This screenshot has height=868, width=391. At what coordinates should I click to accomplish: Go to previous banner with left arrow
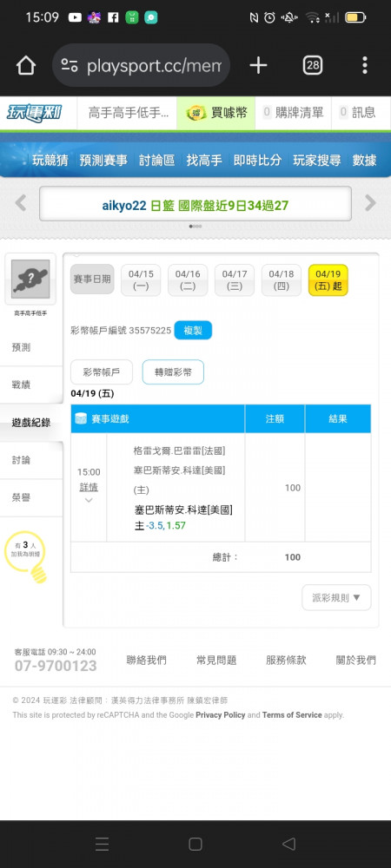[x=21, y=203]
